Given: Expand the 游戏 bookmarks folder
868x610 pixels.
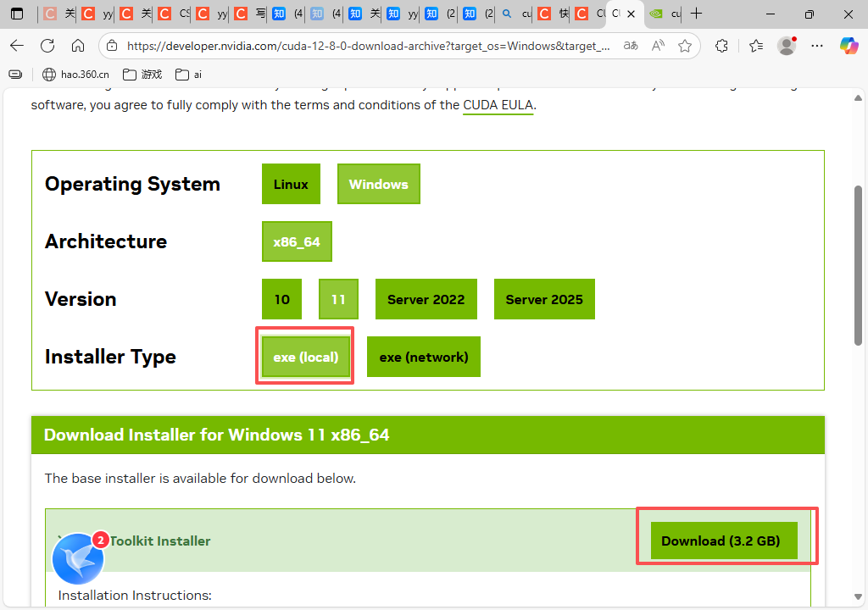Looking at the screenshot, I should tap(142, 75).
